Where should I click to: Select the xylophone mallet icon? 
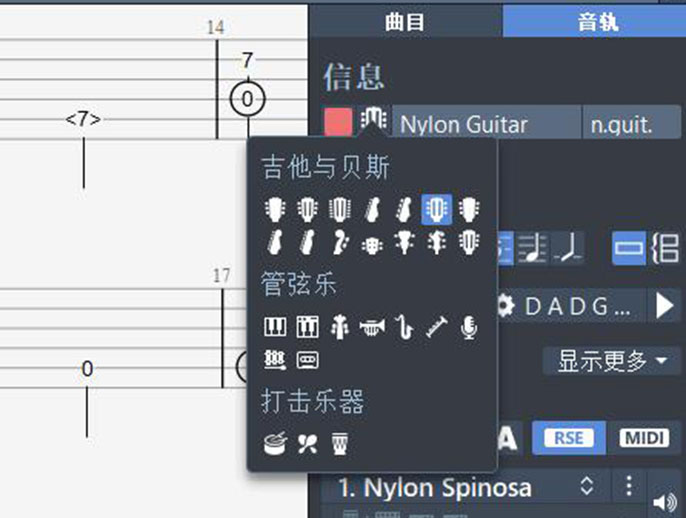click(x=275, y=360)
